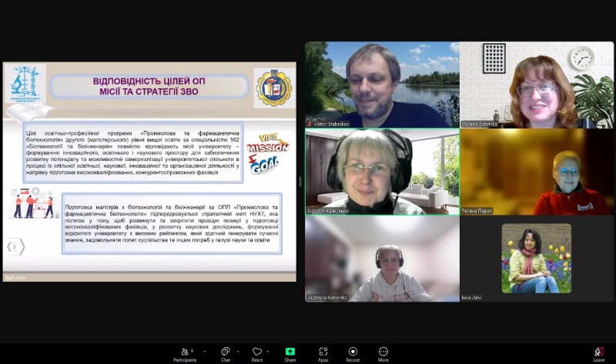Expand the arrow next to Chat
This screenshot has height=364, width=616.
point(239,351)
